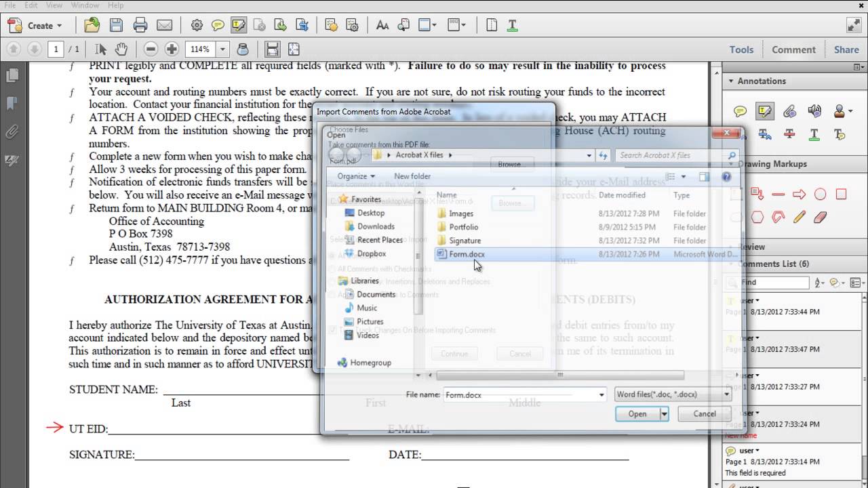Viewport: 868px width, 488px height.
Task: Select the arrow drawing markup tool
Action: pyautogui.click(x=799, y=195)
